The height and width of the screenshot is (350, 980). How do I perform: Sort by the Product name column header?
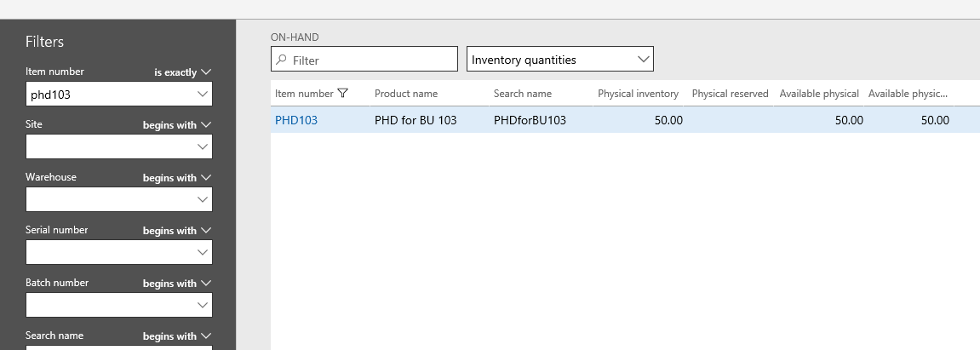[406, 94]
